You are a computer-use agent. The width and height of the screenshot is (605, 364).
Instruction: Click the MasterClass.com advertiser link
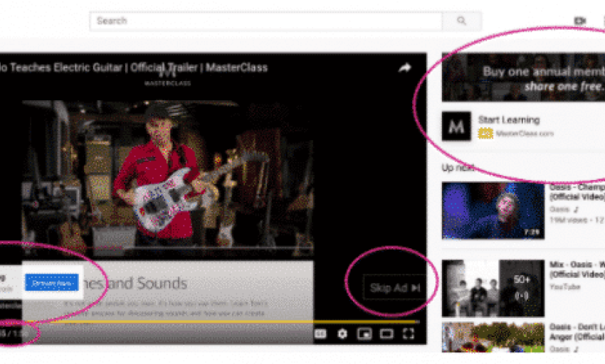pyautogui.click(x=525, y=134)
